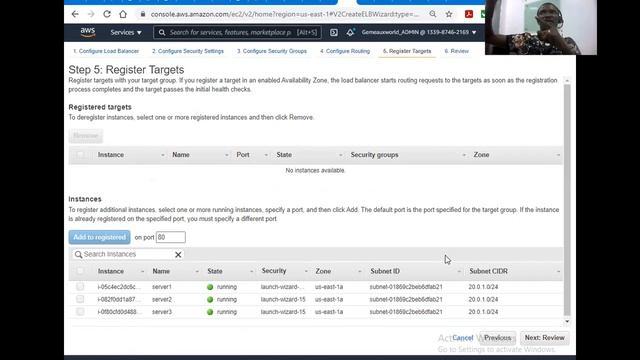This screenshot has height=360, width=640.
Task: Open the PDF extension icon
Action: pyautogui.click(x=469, y=14)
